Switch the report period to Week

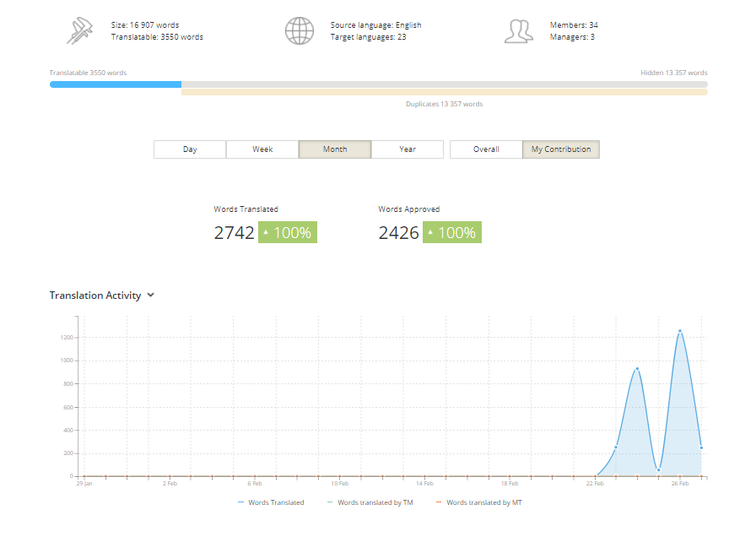click(262, 149)
